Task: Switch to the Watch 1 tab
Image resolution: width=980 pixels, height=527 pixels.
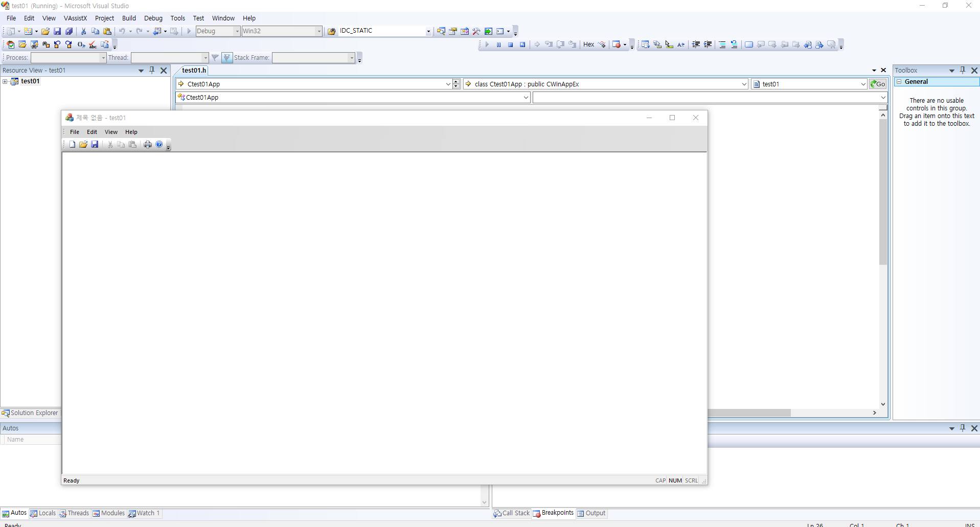Action: (x=144, y=513)
